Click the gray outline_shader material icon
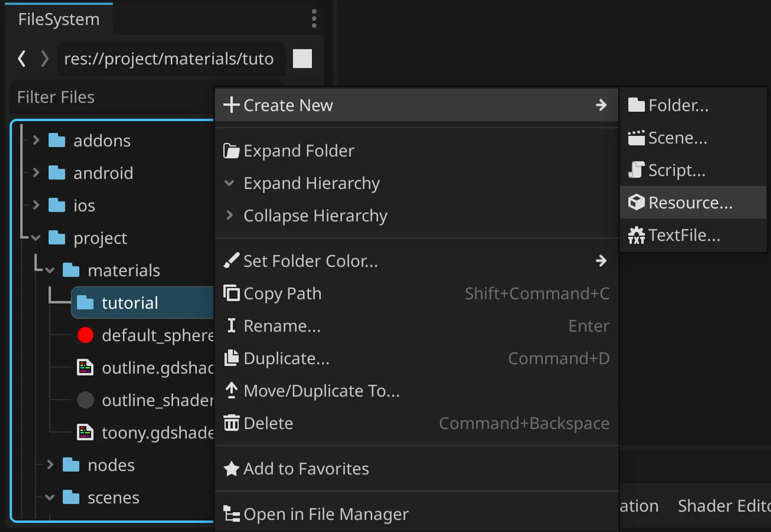The height and width of the screenshot is (532, 771). (85, 400)
